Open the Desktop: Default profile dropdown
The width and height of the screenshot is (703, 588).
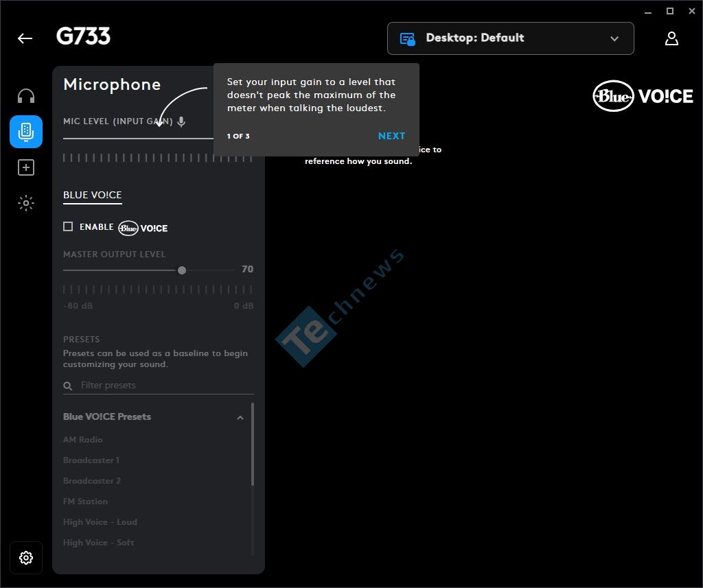click(510, 38)
